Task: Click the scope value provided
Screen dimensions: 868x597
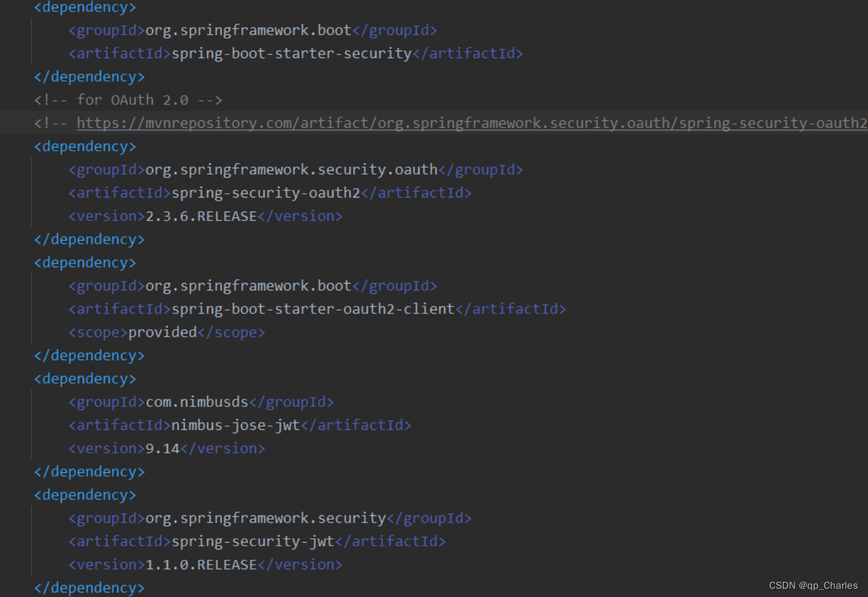Action: point(163,332)
